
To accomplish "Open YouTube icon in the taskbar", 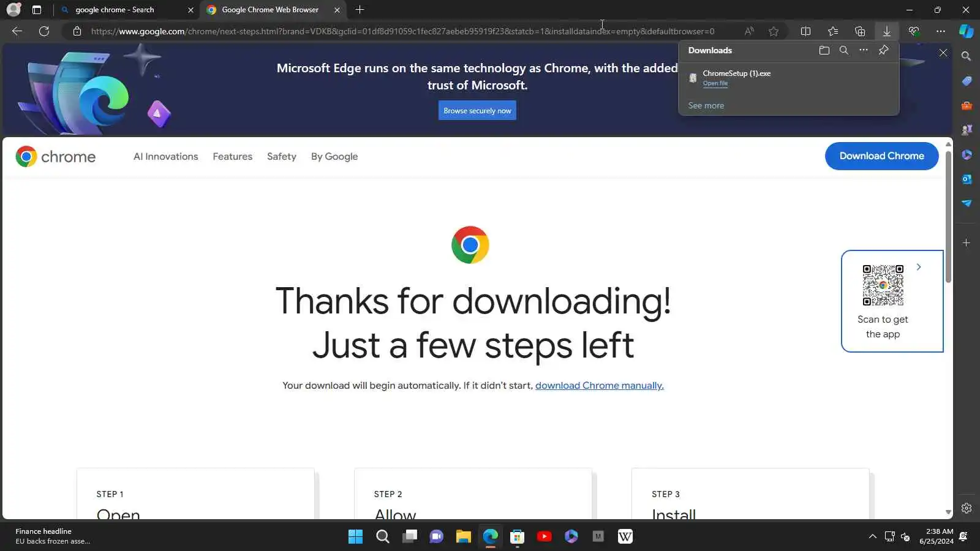I will click(544, 537).
